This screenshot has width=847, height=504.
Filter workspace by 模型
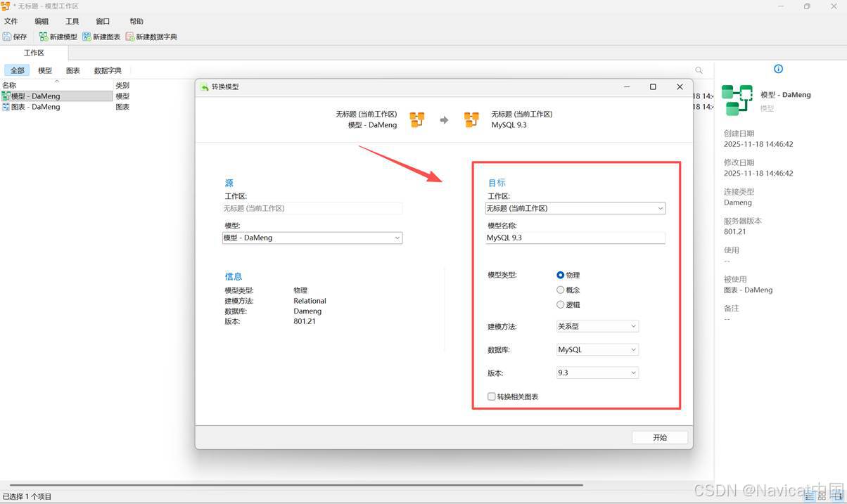coord(45,70)
